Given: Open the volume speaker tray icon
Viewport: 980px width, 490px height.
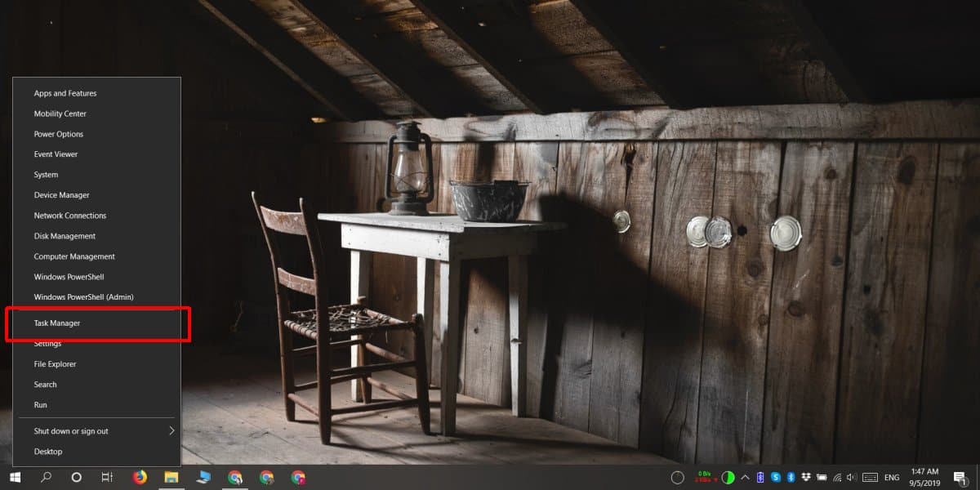Looking at the screenshot, I should [852, 477].
